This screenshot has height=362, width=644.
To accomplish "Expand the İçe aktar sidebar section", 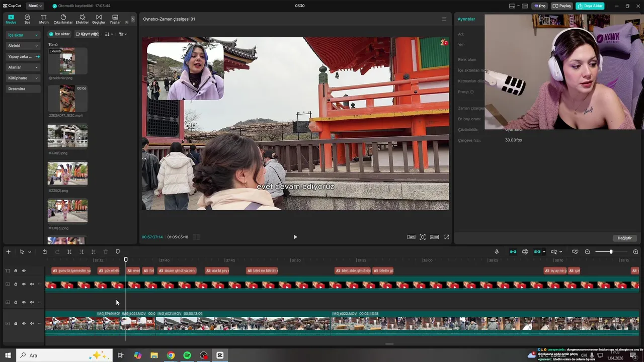I will pos(23,35).
